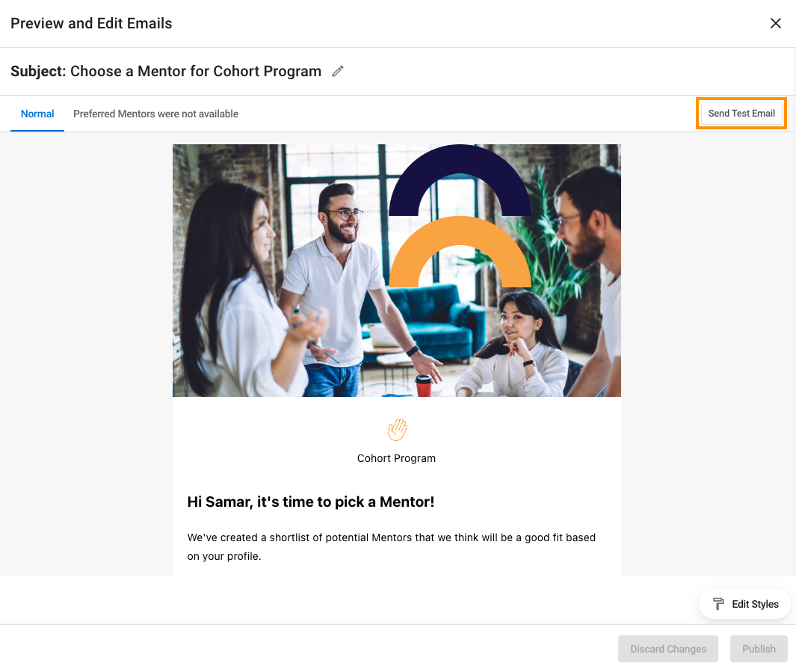The image size is (796, 672).
Task: Open Preferred Mentors were not available tab
Action: [x=156, y=114]
